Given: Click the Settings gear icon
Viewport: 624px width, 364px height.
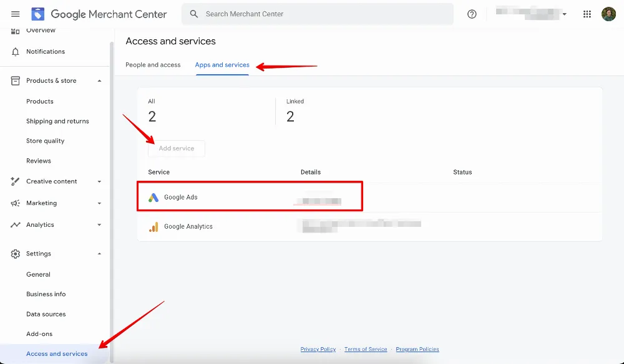Looking at the screenshot, I should pos(15,254).
